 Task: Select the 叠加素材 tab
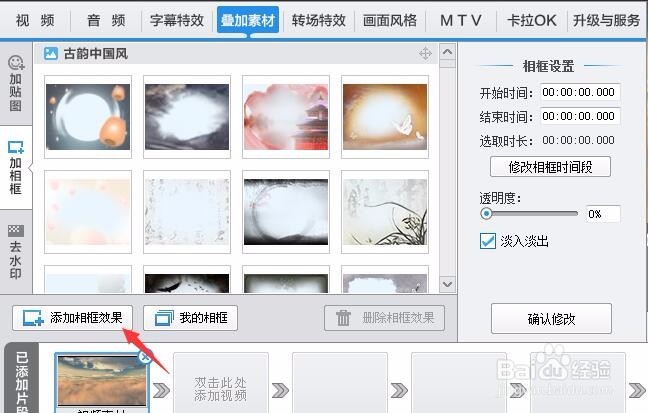248,20
